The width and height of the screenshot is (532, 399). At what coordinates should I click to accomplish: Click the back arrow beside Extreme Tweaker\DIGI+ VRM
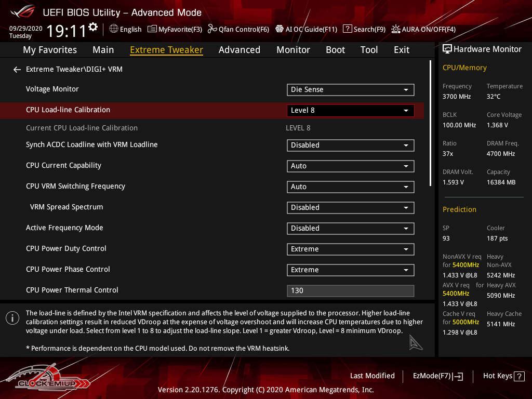(17, 69)
